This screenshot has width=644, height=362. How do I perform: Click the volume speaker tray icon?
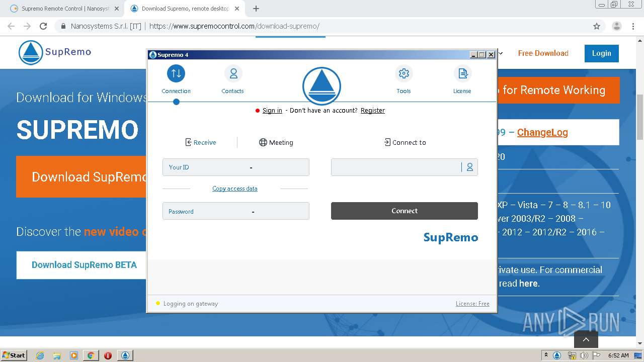584,355
